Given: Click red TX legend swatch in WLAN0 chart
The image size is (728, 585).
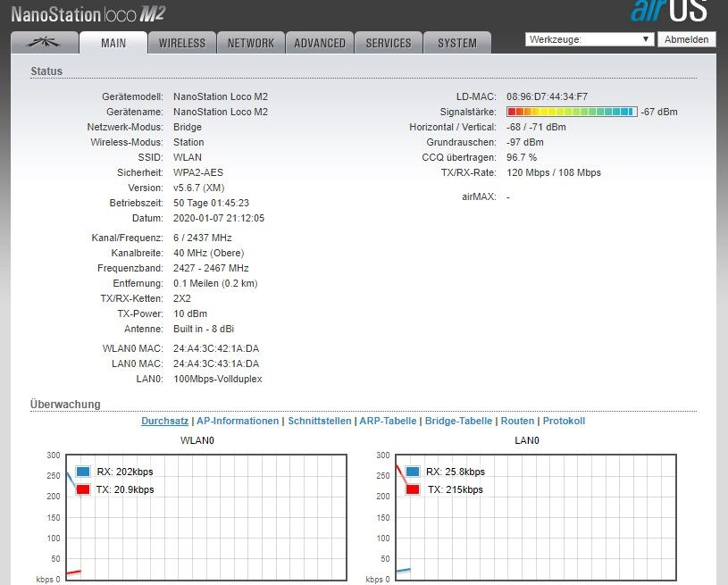Looking at the screenshot, I should click(x=83, y=489).
